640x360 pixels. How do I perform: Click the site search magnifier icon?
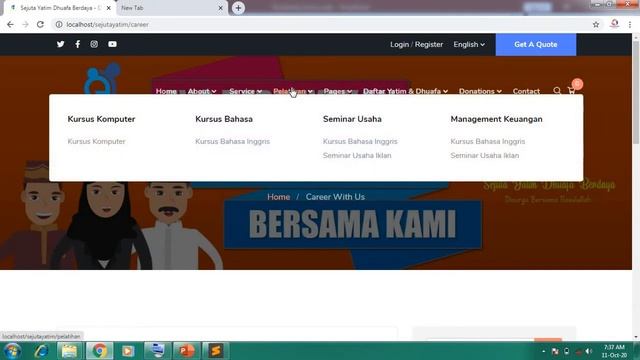click(x=557, y=91)
